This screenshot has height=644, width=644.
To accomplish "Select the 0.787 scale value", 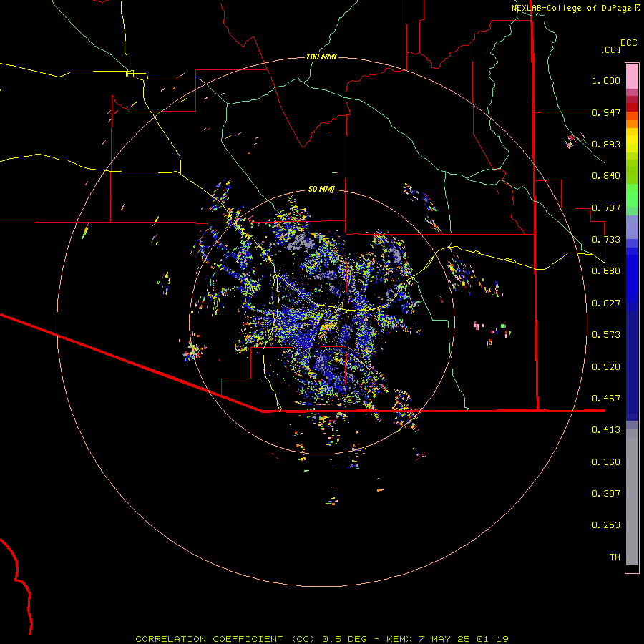I will point(606,208).
